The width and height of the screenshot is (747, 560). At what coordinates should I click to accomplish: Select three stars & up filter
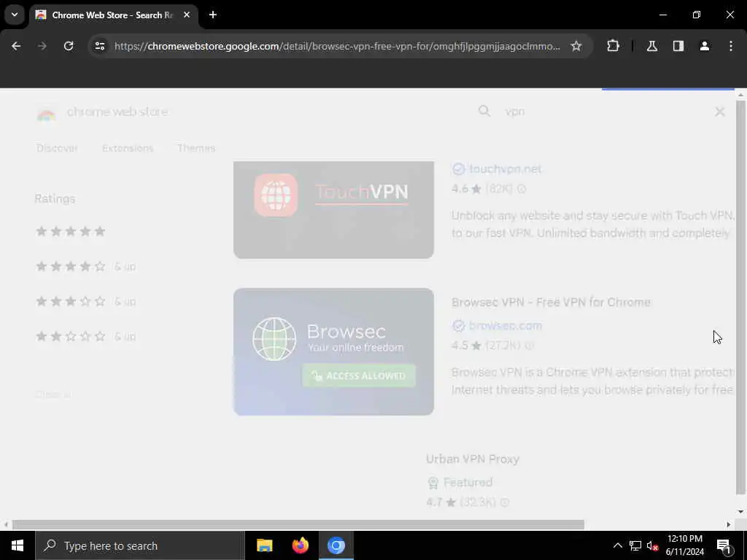[86, 301]
